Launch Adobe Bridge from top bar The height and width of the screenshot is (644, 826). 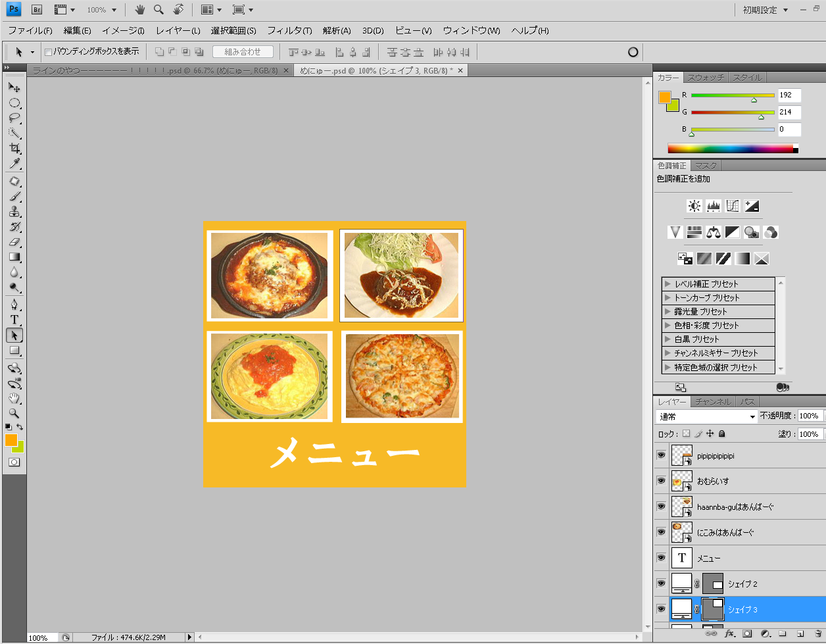click(37, 10)
